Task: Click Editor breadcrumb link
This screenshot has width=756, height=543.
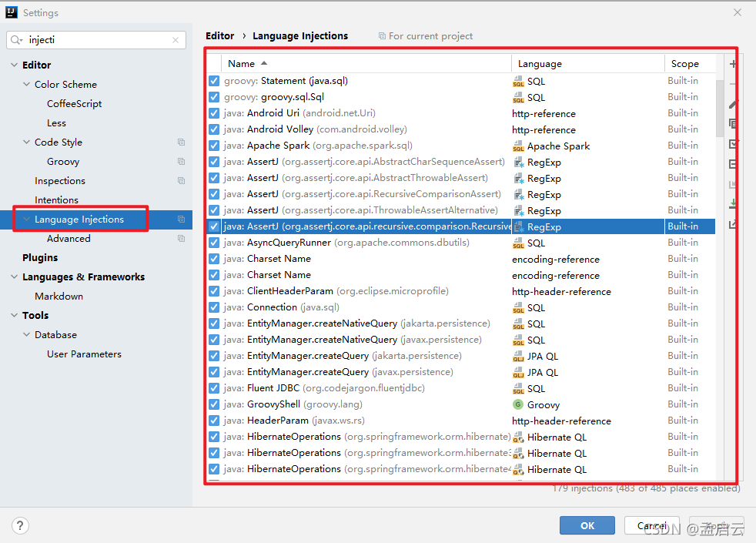Action: click(x=220, y=35)
